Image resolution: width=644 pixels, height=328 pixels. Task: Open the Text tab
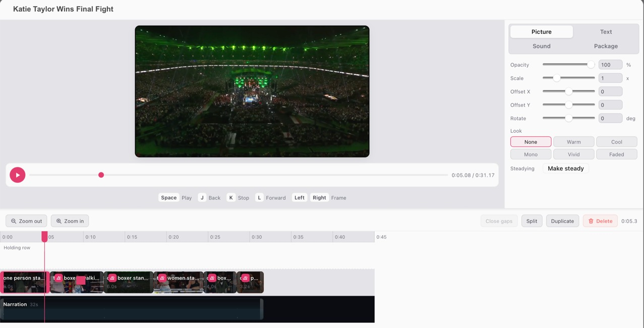606,32
